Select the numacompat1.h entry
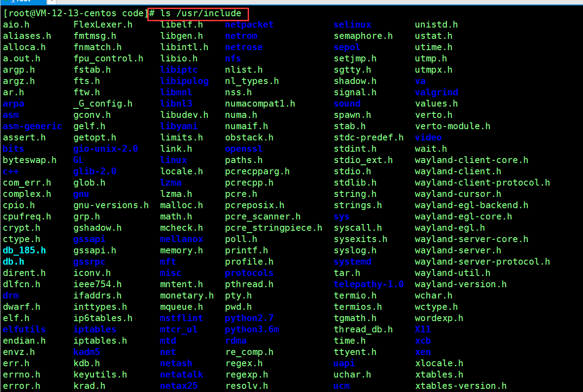This screenshot has height=392, width=583. [x=260, y=104]
